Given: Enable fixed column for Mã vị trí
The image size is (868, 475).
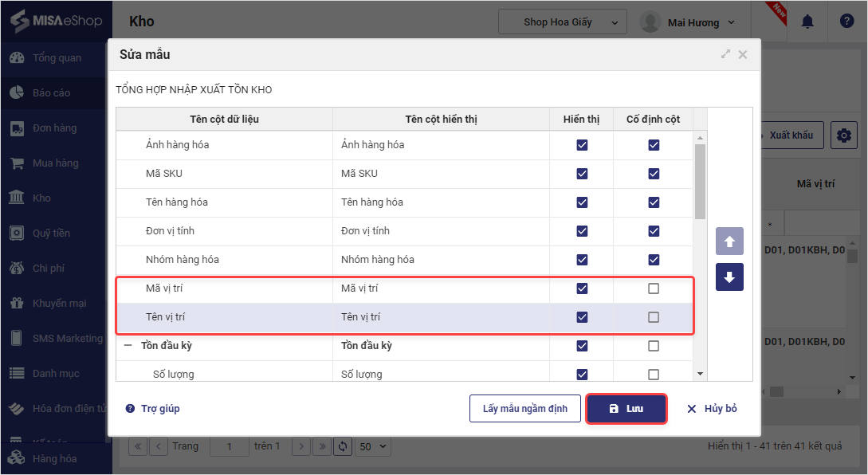Looking at the screenshot, I should [654, 289].
